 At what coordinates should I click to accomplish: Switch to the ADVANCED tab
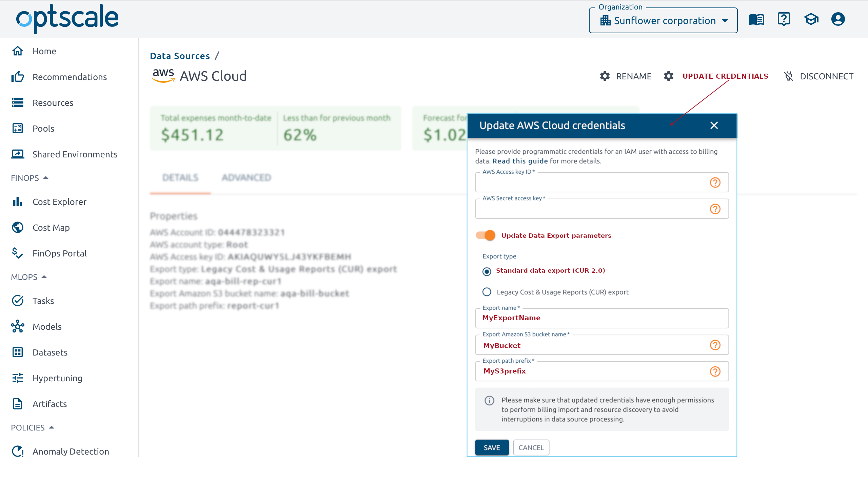tap(246, 177)
